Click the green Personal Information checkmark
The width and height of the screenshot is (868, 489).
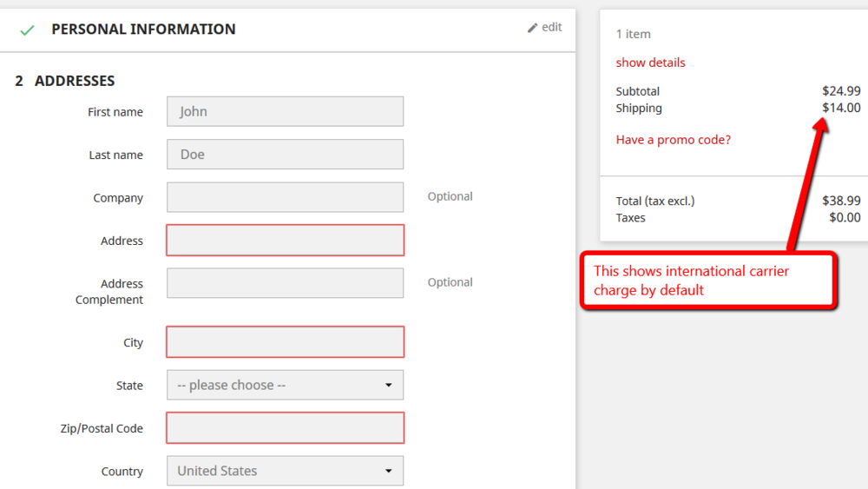27,30
